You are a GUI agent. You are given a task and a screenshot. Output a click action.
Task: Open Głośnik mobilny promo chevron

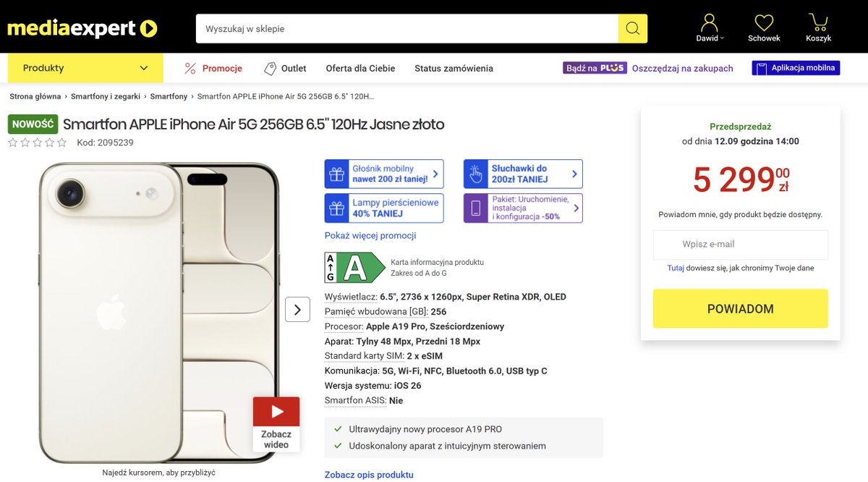pos(435,174)
